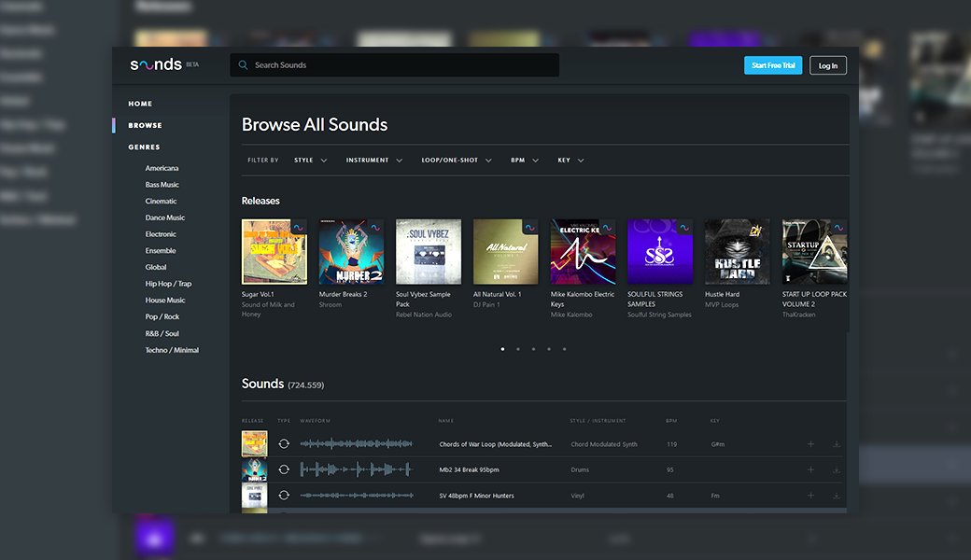Go to Home in the sidebar
Viewport: 971px width, 560px height.
(140, 104)
